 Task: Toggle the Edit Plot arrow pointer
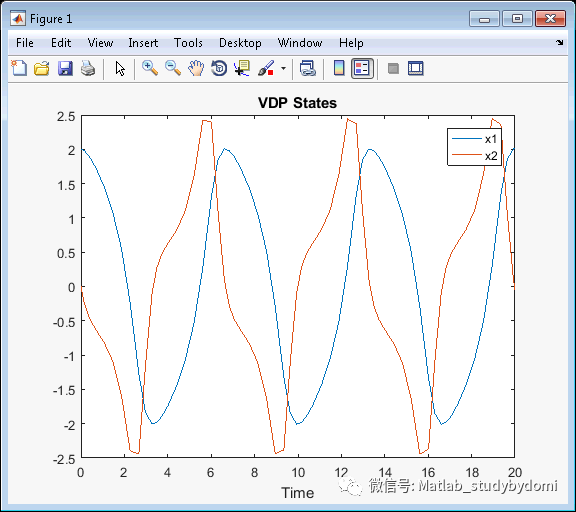click(x=120, y=68)
